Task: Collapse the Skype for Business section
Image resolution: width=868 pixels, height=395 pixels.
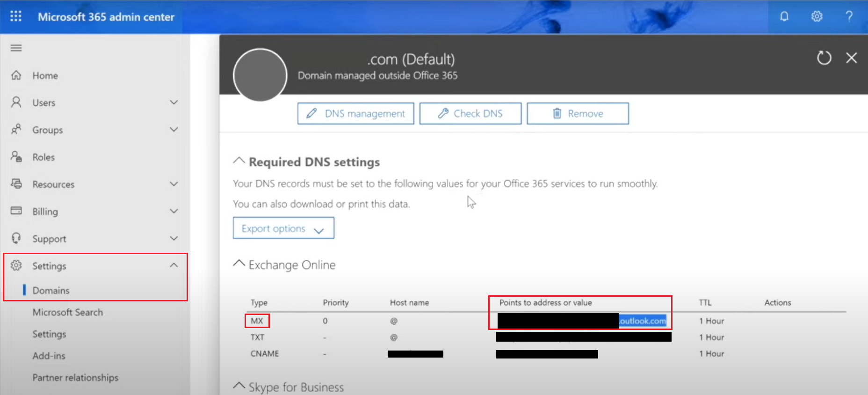Action: pyautogui.click(x=239, y=386)
